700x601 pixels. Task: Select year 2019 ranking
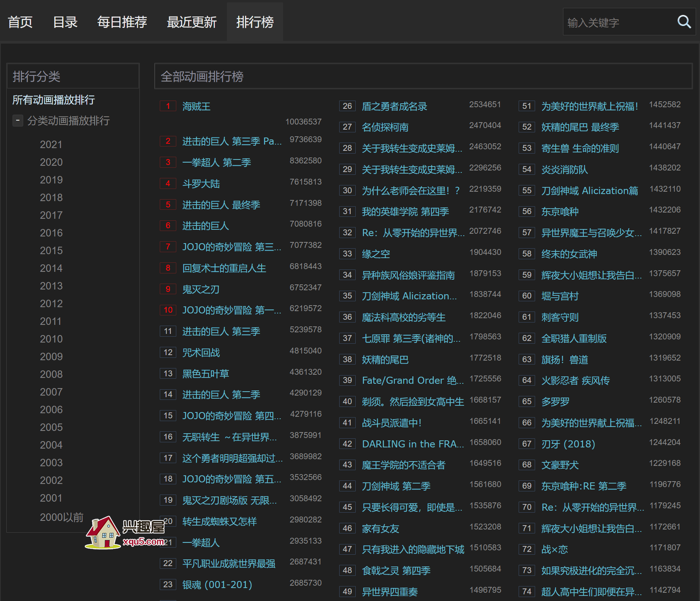[51, 180]
